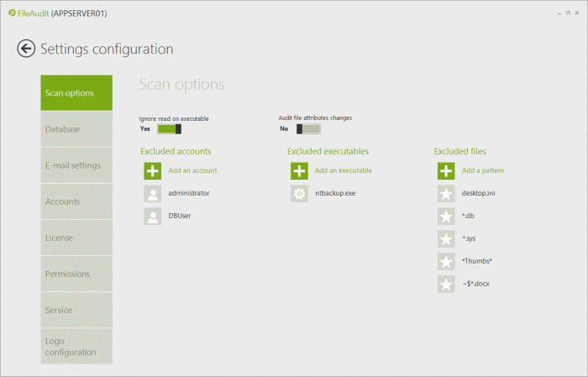The image size is (588, 377).
Task: Click the FileAudit logo in the title bar
Action: coord(12,13)
